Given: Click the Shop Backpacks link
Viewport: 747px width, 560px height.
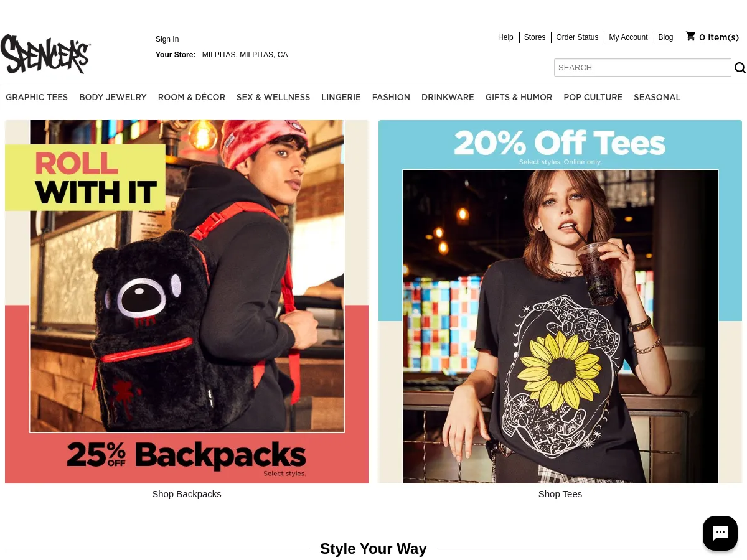Looking at the screenshot, I should pos(187,494).
